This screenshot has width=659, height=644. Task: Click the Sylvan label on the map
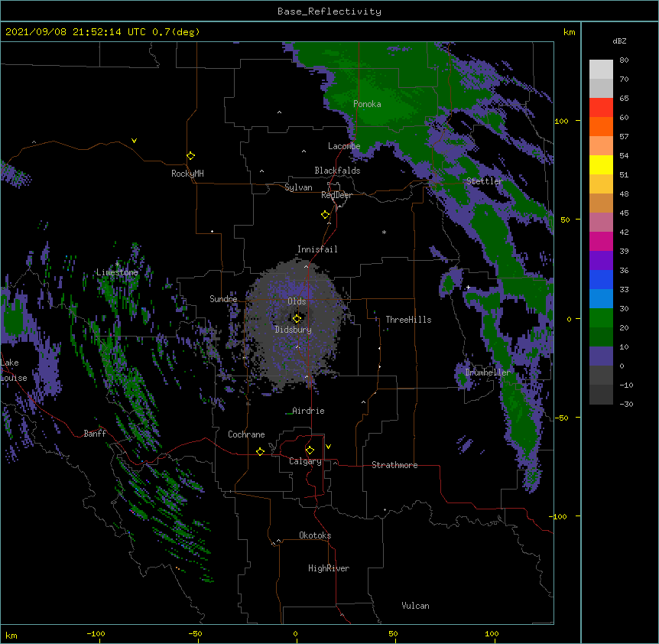click(298, 187)
